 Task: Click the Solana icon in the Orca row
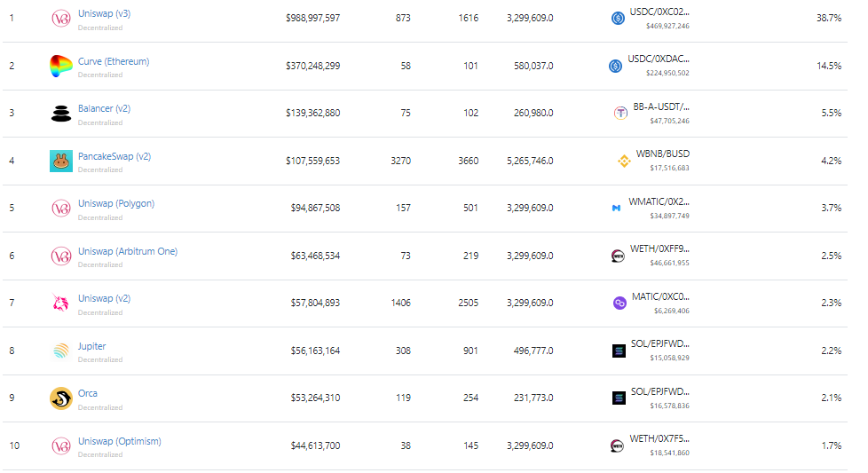tap(619, 398)
